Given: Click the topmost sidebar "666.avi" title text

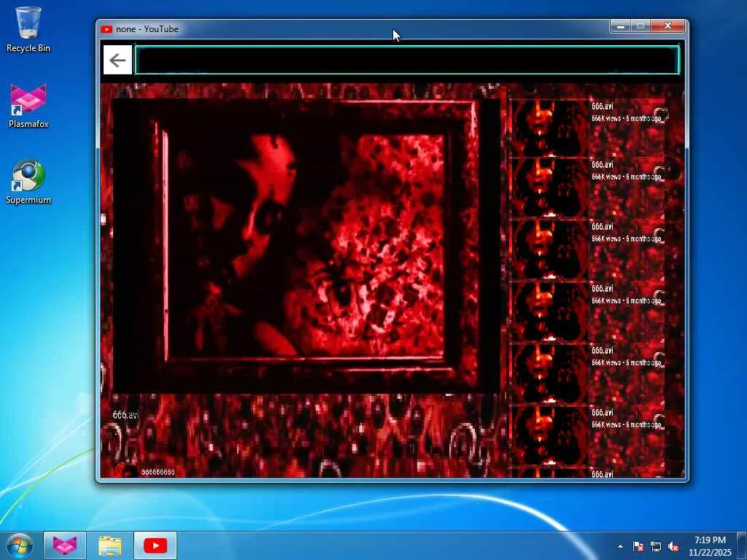Looking at the screenshot, I should (x=602, y=106).
